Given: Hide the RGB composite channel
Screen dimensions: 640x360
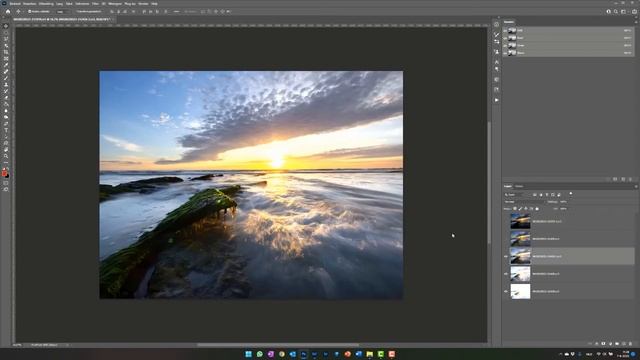Looking at the screenshot, I should tap(505, 30).
